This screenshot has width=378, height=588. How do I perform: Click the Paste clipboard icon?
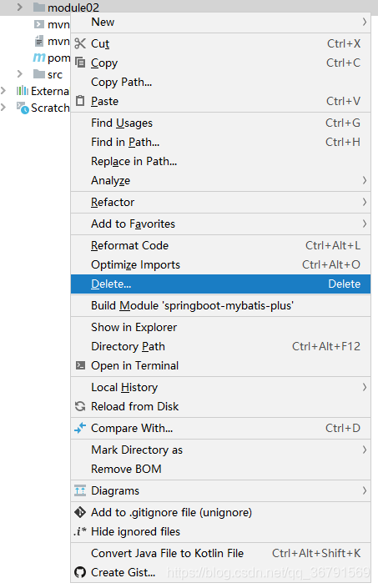[x=80, y=101]
